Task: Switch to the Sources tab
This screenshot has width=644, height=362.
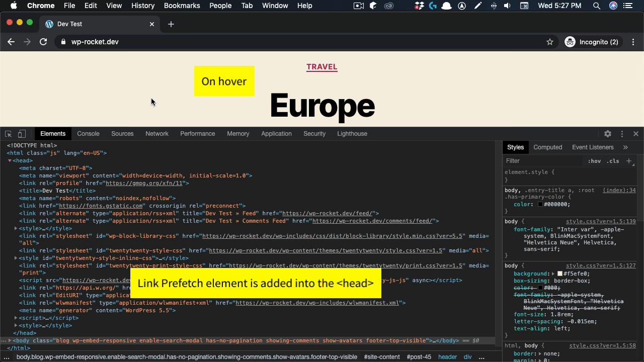Action: coord(122,134)
